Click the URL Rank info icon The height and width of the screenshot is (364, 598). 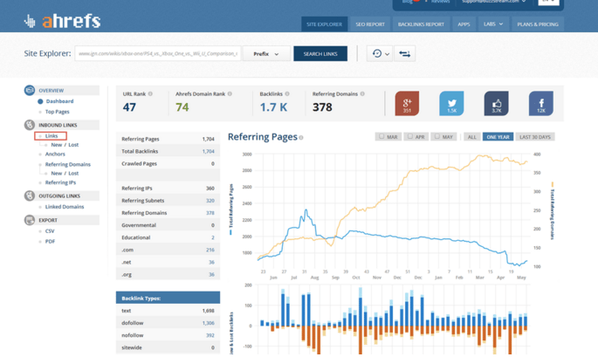point(150,93)
